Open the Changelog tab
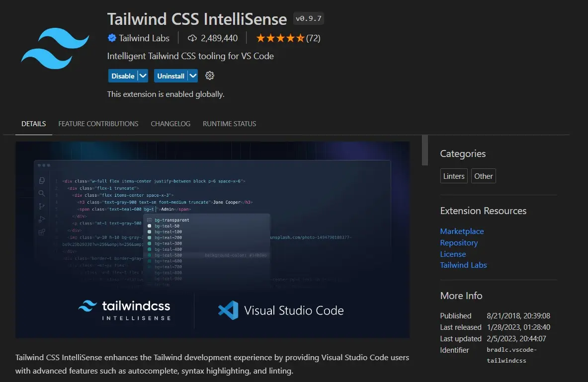Screen dimensions: 588x382 pyautogui.click(x=170, y=124)
